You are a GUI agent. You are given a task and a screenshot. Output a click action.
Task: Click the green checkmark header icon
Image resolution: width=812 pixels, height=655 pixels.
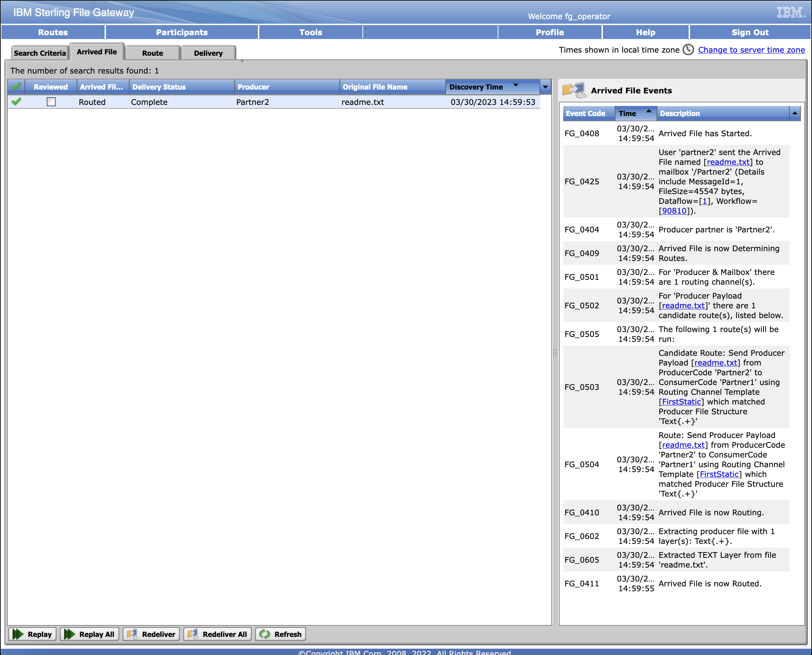(x=16, y=87)
